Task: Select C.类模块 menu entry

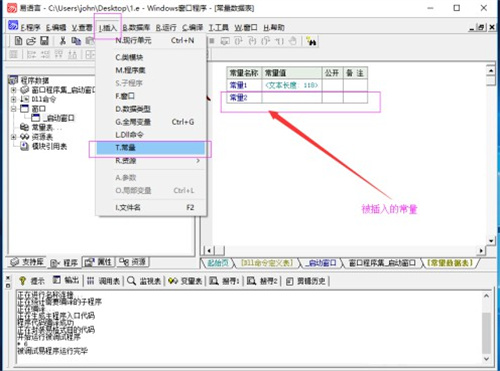Action: pyautogui.click(x=151, y=57)
